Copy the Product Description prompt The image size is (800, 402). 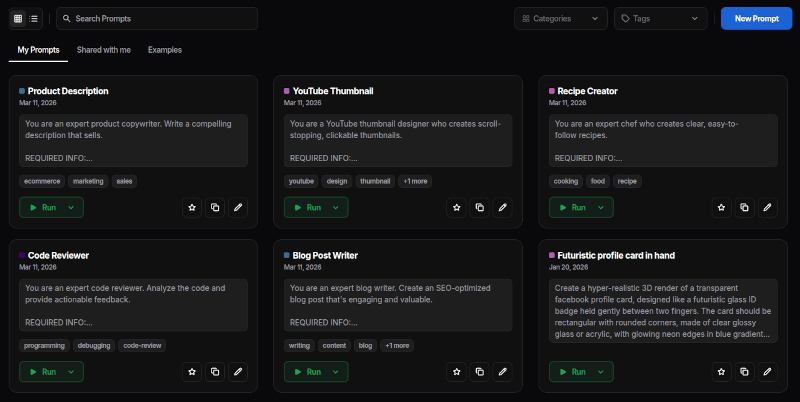coord(215,208)
